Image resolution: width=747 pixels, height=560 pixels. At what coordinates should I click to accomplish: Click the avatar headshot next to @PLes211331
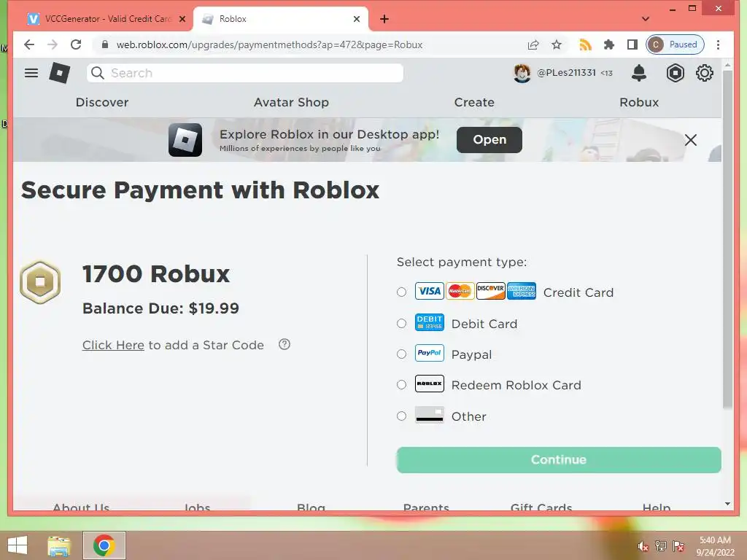pos(522,73)
